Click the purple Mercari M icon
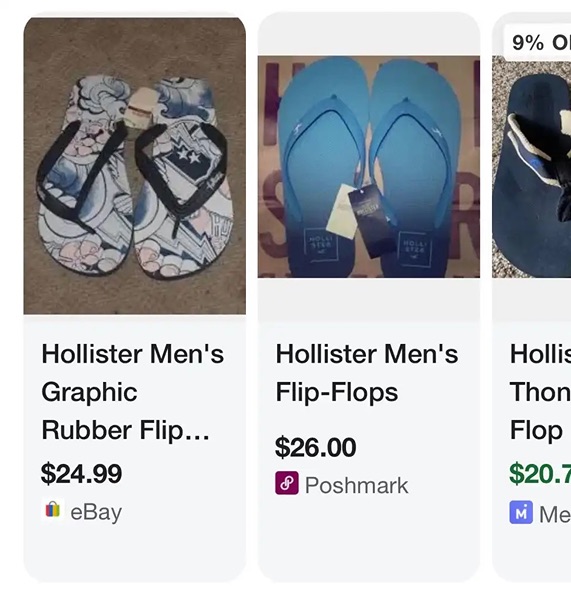Image resolution: width=571 pixels, height=600 pixels. click(521, 512)
